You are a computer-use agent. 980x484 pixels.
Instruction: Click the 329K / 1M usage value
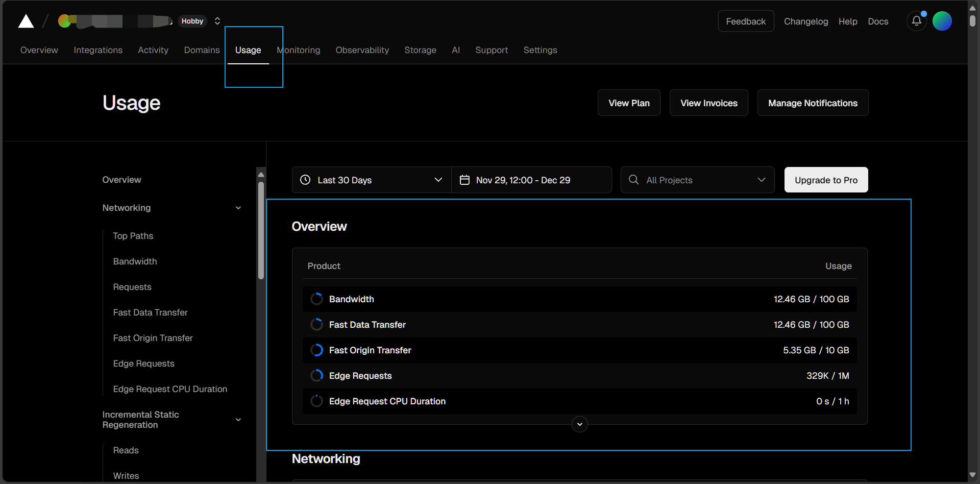(827, 376)
